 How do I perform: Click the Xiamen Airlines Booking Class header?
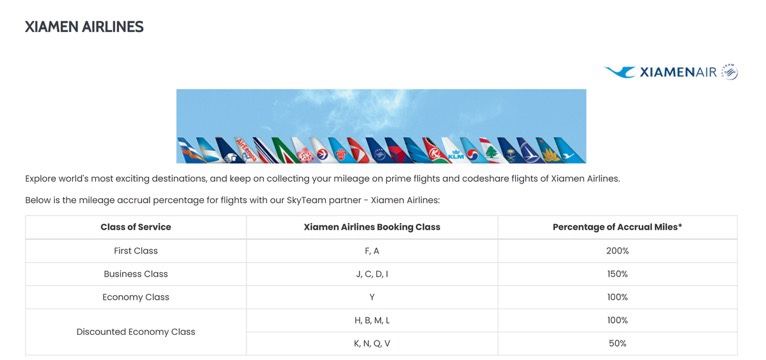pos(372,227)
